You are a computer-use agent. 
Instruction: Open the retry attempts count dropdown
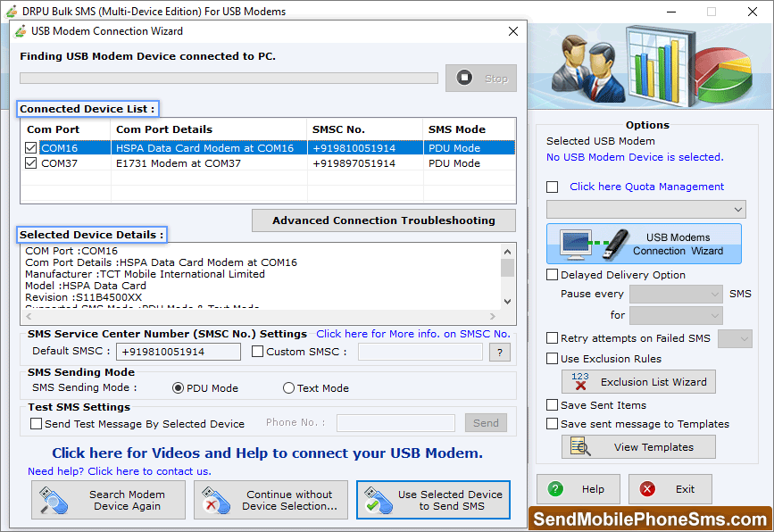[735, 338]
